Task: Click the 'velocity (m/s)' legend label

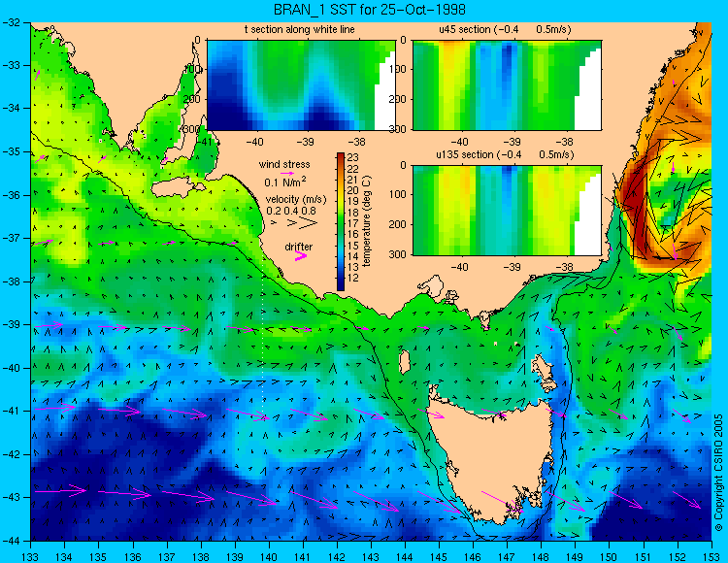Action: click(296, 200)
